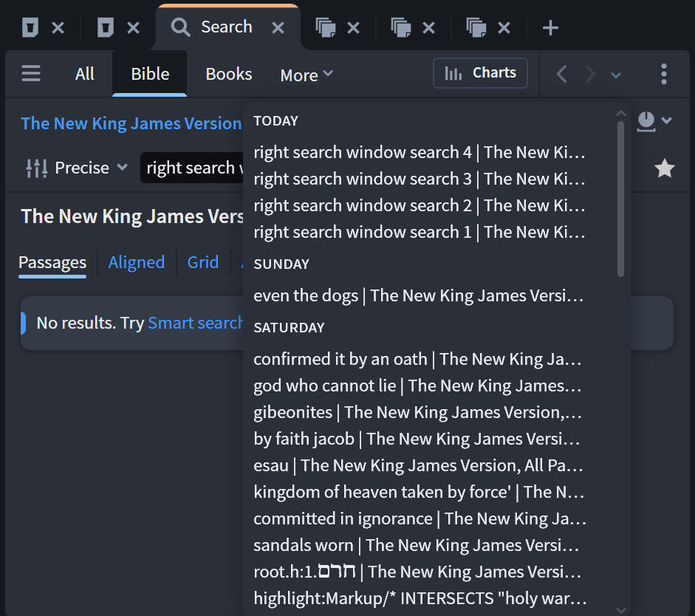The image size is (695, 616).
Task: Add search to favorites with star icon
Action: (665, 168)
